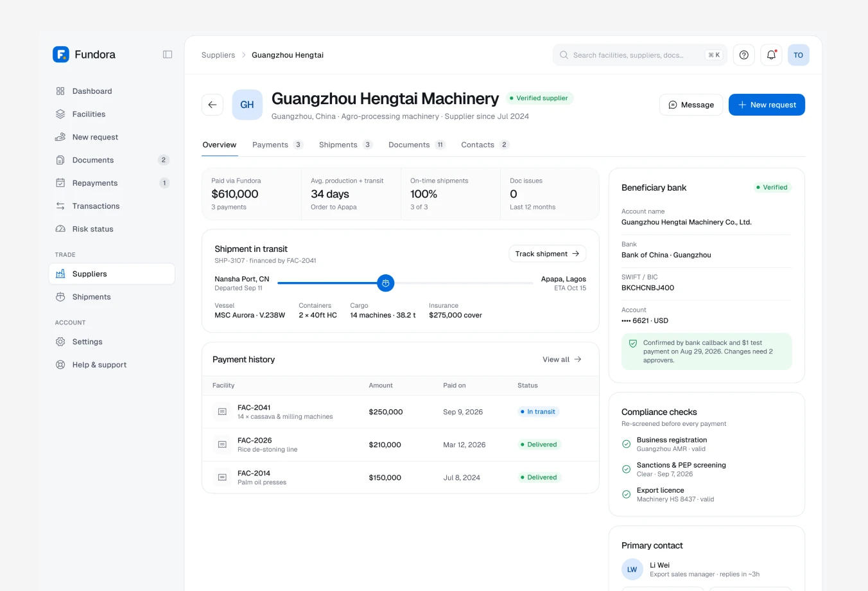
Task: Open the help question mark icon
Action: [x=744, y=55]
